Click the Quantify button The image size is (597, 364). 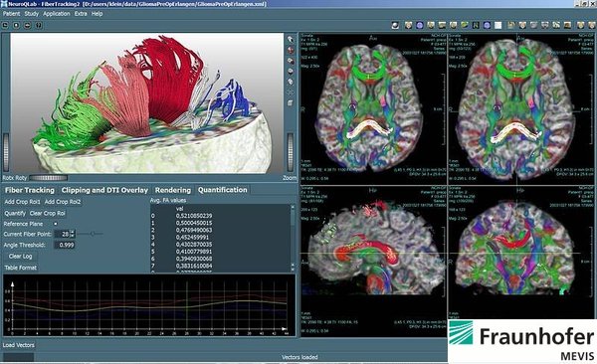click(x=15, y=213)
